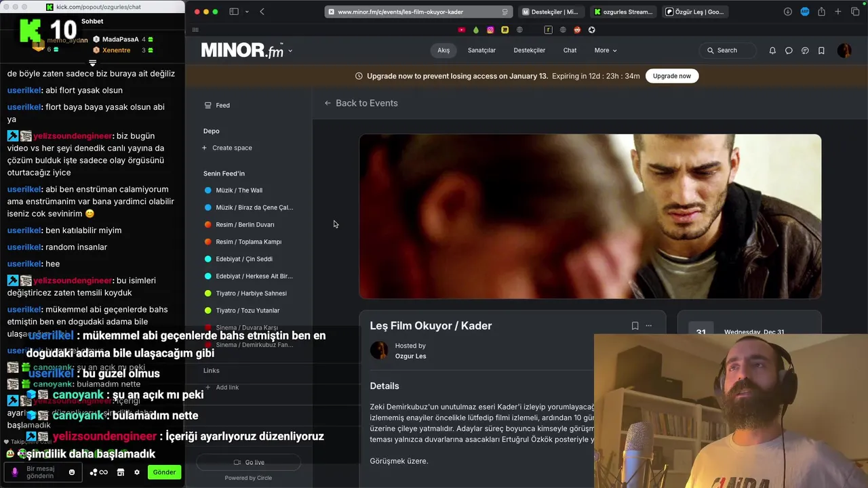Select the Akış tab

[443, 50]
